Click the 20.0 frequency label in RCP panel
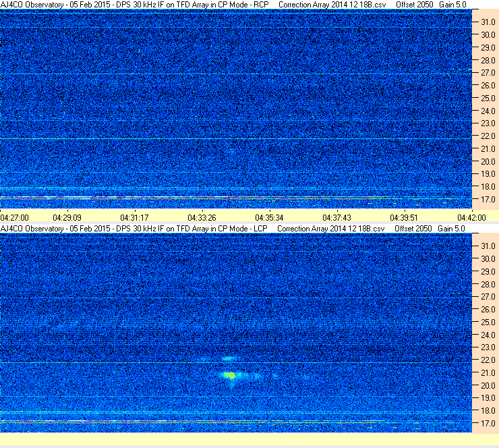 coord(488,162)
